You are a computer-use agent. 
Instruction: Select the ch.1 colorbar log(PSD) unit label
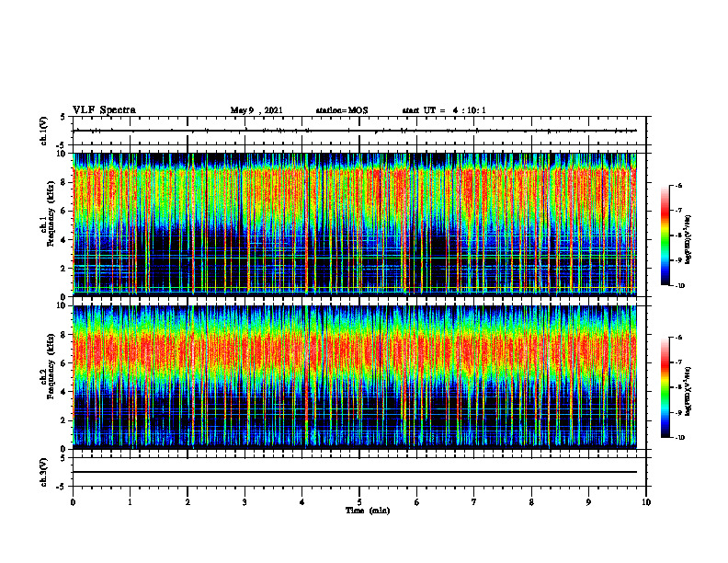[688, 240]
